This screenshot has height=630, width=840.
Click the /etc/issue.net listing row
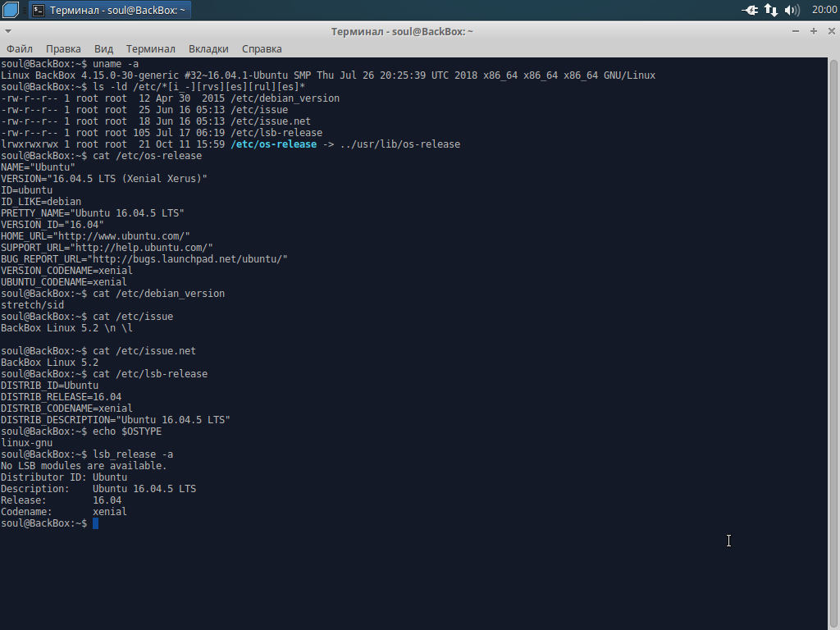pyautogui.click(x=155, y=121)
